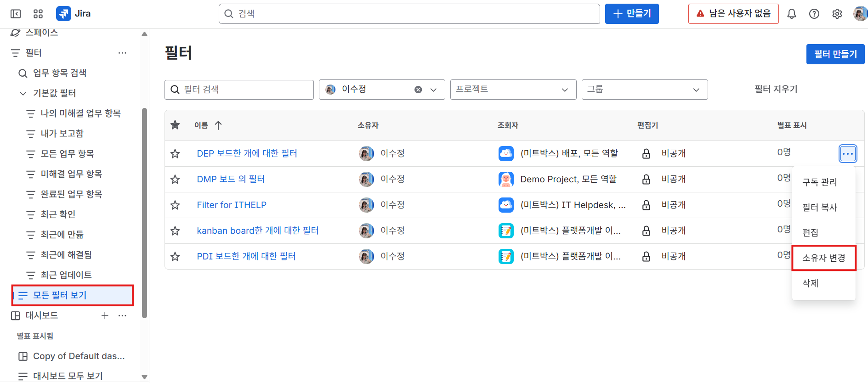Open the 그룹 dropdown
The height and width of the screenshot is (383, 868).
[x=644, y=90]
